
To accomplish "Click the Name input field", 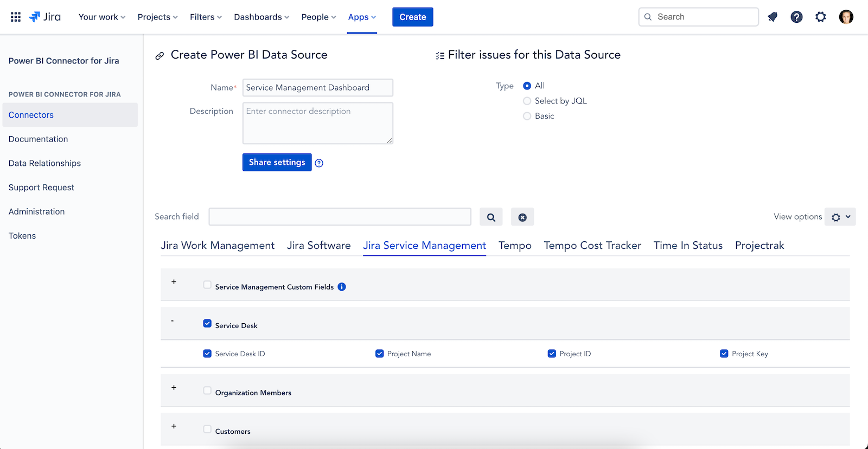I will [x=318, y=87].
